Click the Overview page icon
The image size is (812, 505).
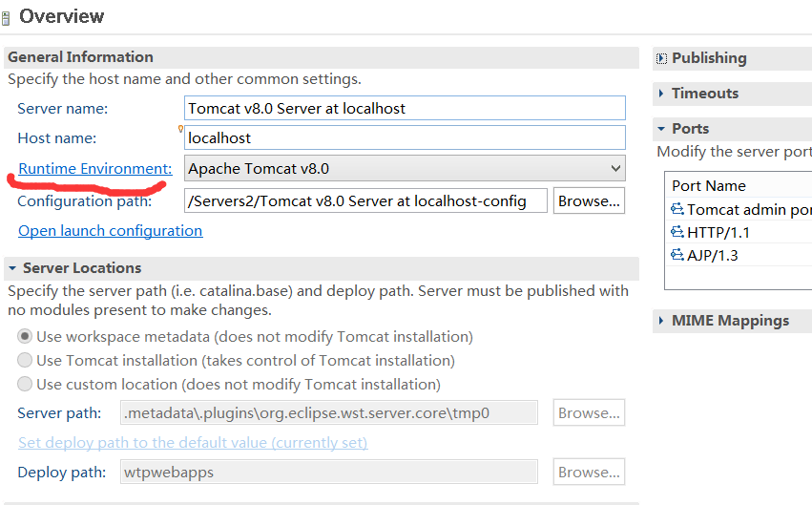pyautogui.click(x=6, y=17)
